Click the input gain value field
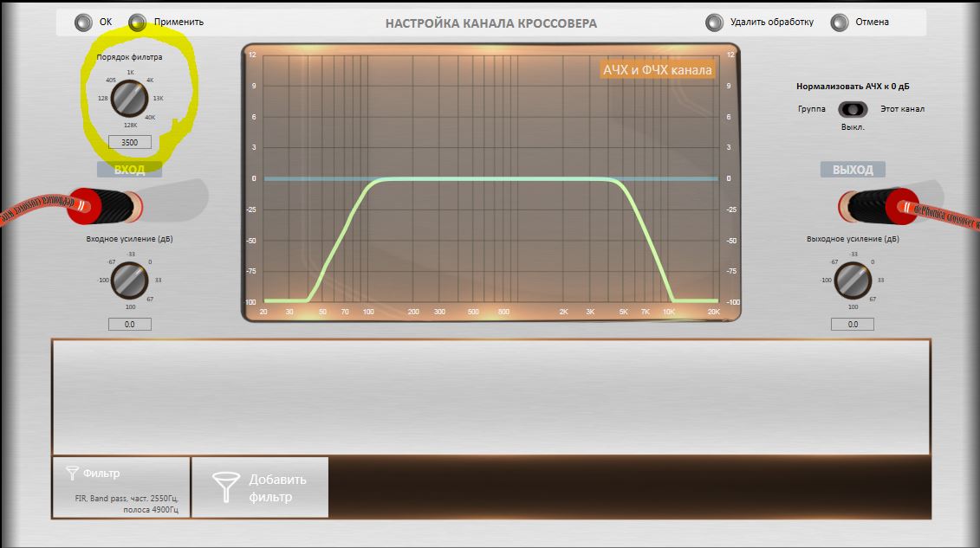Viewport: 980px width, 548px height. click(129, 324)
